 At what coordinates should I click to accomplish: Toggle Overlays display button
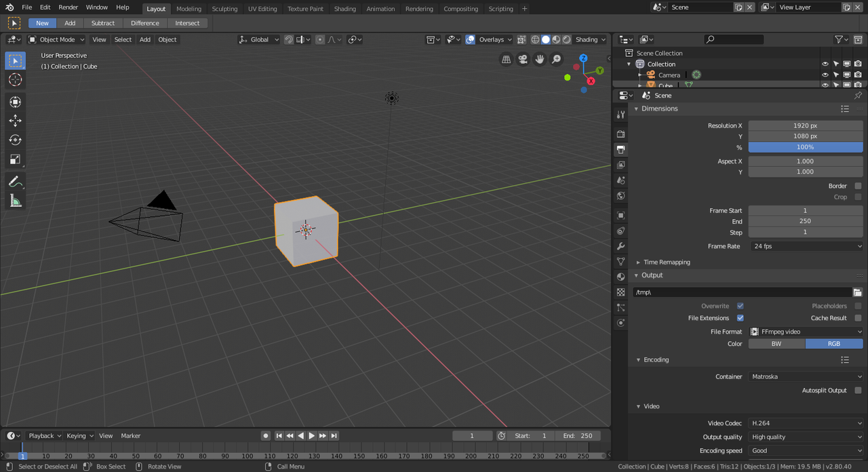point(471,39)
